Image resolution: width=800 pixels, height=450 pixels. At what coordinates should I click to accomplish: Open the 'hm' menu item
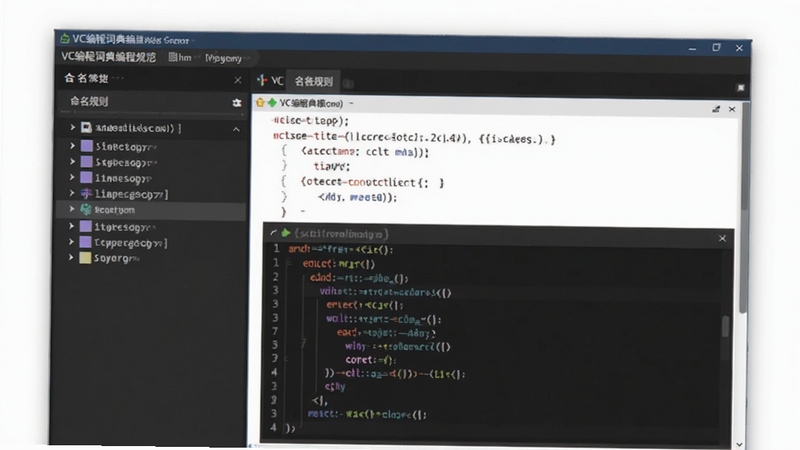tap(180, 58)
